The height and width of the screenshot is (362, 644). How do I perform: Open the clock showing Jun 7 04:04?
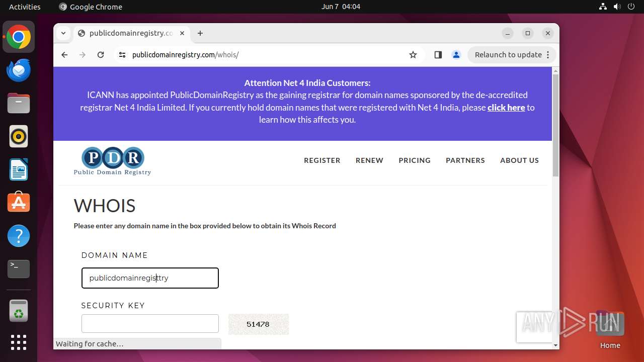point(341,7)
